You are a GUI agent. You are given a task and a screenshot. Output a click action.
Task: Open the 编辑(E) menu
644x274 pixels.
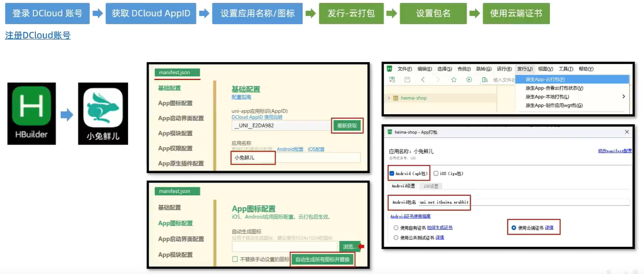click(x=425, y=69)
